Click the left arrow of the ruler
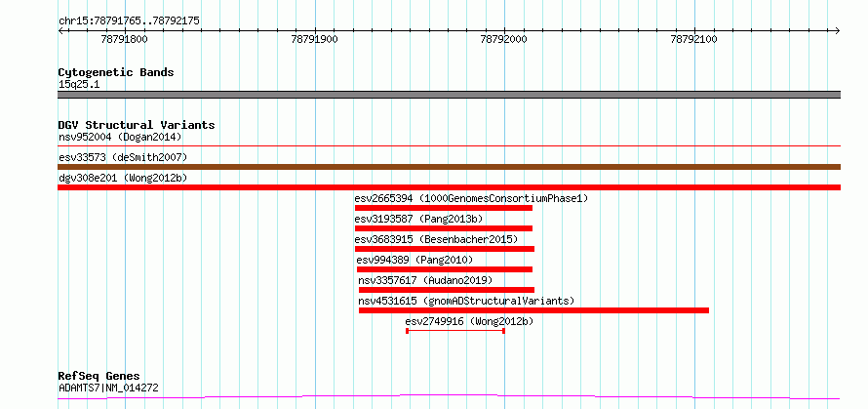This screenshot has width=868, height=409. (60, 30)
